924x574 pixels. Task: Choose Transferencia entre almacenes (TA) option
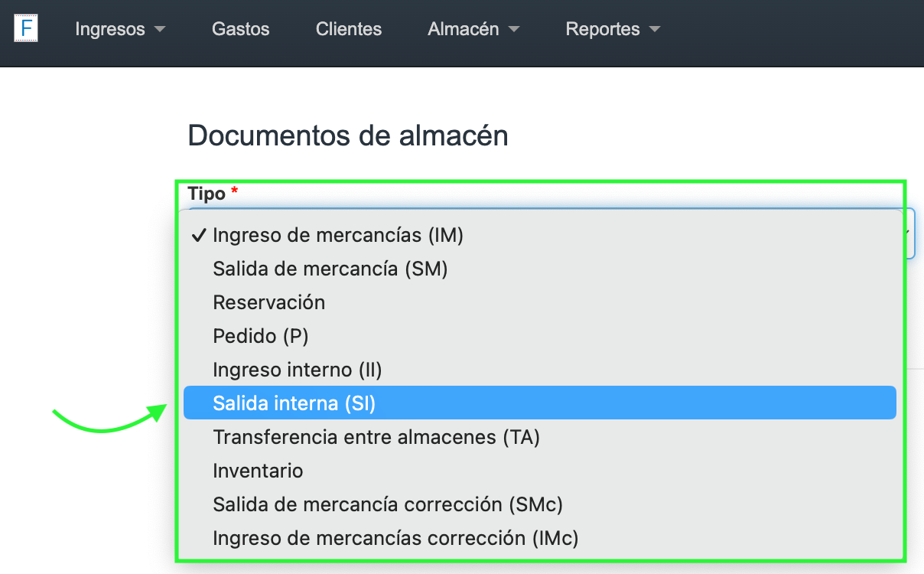pos(376,437)
